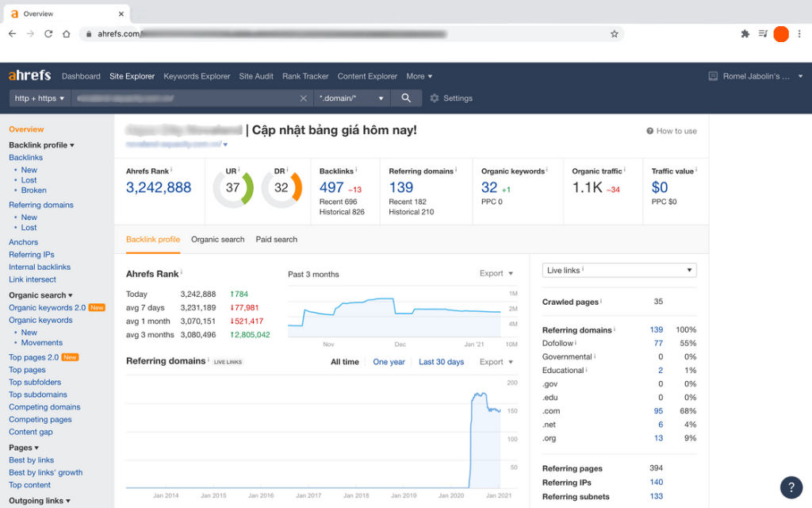812x508 pixels.
Task: Bookmark page with the star icon
Action: (614, 34)
